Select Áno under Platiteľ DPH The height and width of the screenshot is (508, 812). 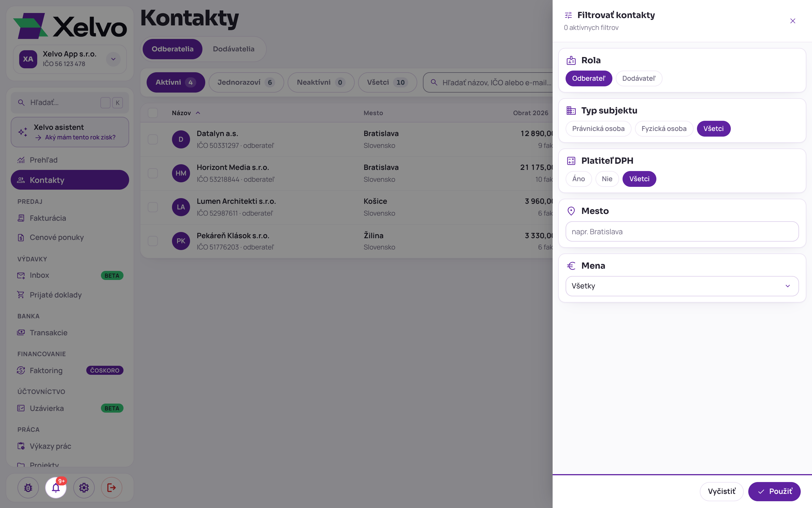(x=579, y=179)
